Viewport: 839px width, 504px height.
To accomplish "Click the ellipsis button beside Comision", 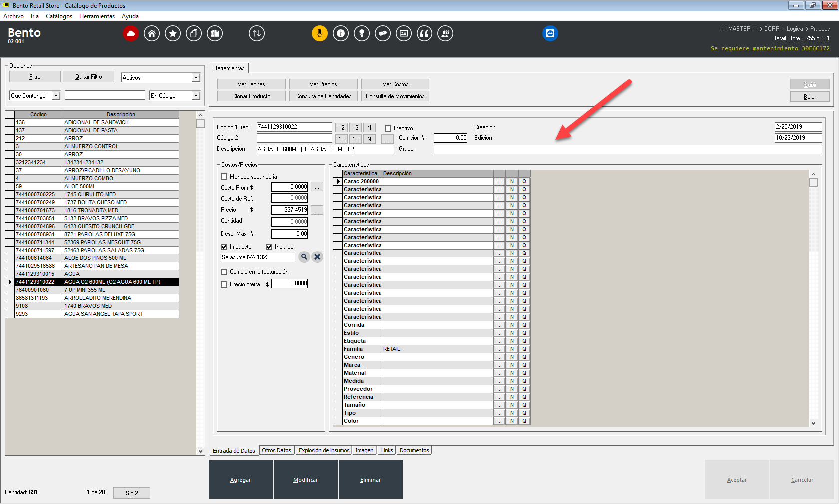I will click(387, 139).
